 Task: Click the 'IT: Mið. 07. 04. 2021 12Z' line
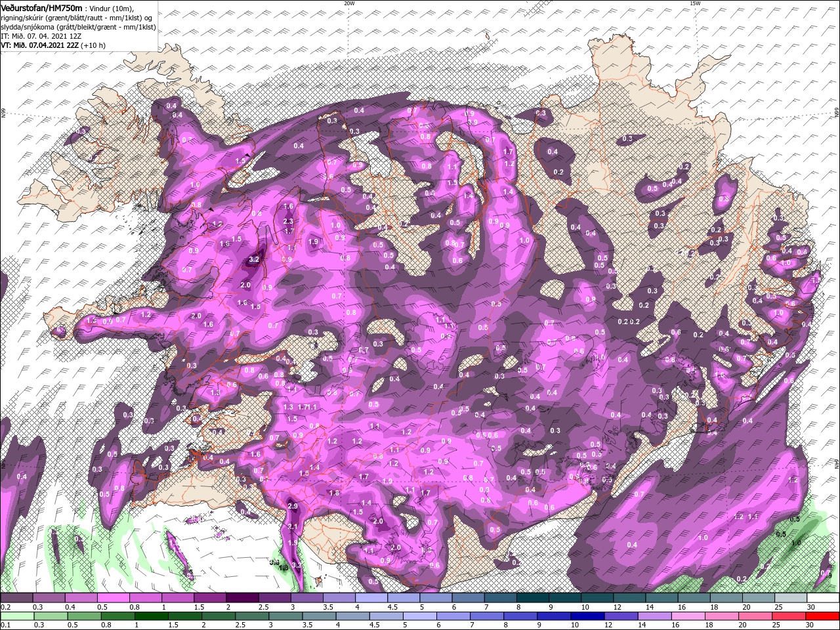pos(43,36)
